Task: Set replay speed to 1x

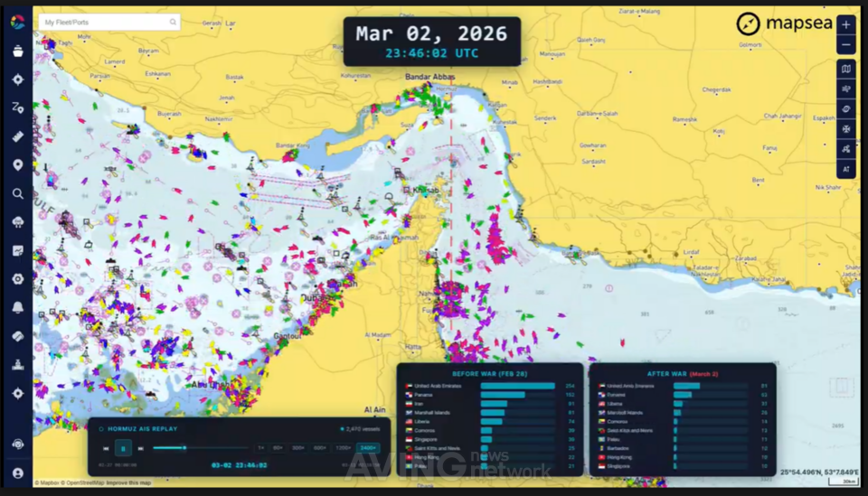Action: [x=261, y=447]
